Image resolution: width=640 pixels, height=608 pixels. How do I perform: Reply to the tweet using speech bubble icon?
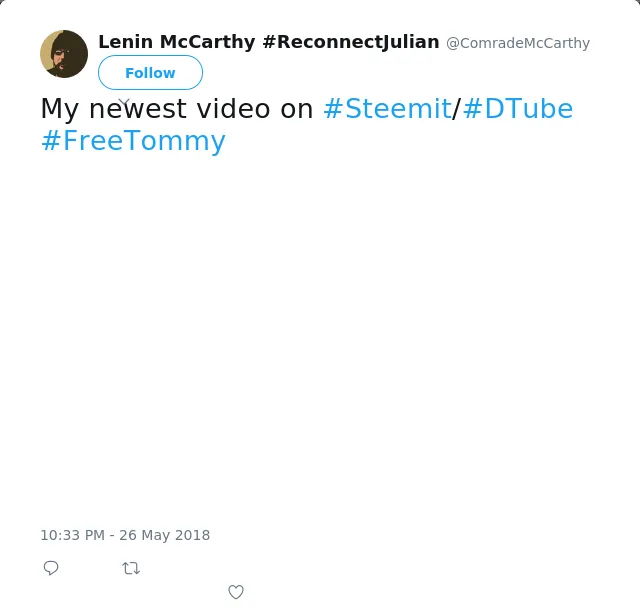pyautogui.click(x=51, y=568)
